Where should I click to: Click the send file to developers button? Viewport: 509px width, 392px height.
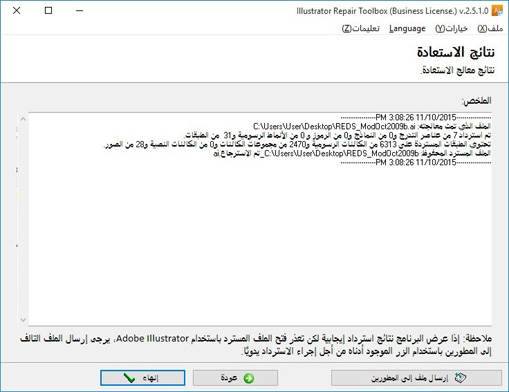coord(416,378)
